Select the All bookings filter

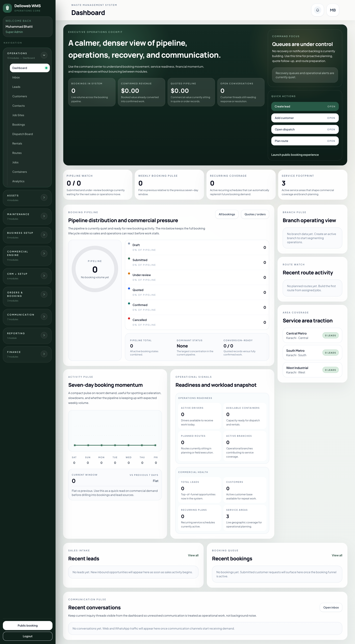[227, 214]
